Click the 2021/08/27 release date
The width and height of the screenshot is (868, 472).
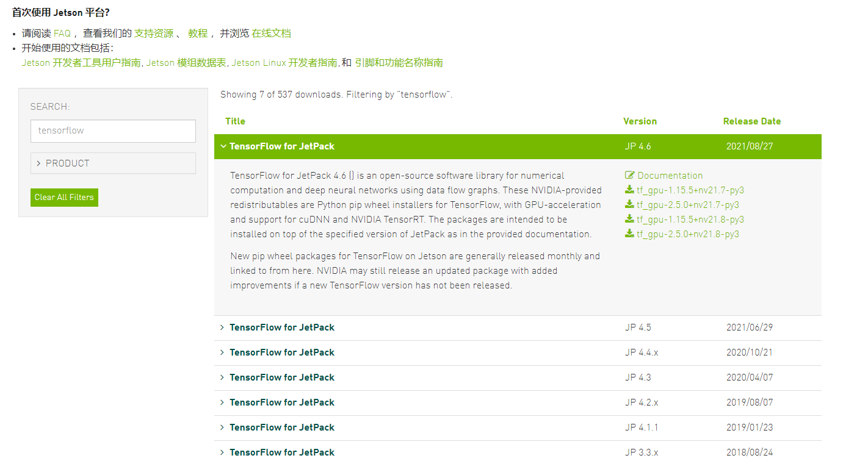click(x=750, y=146)
